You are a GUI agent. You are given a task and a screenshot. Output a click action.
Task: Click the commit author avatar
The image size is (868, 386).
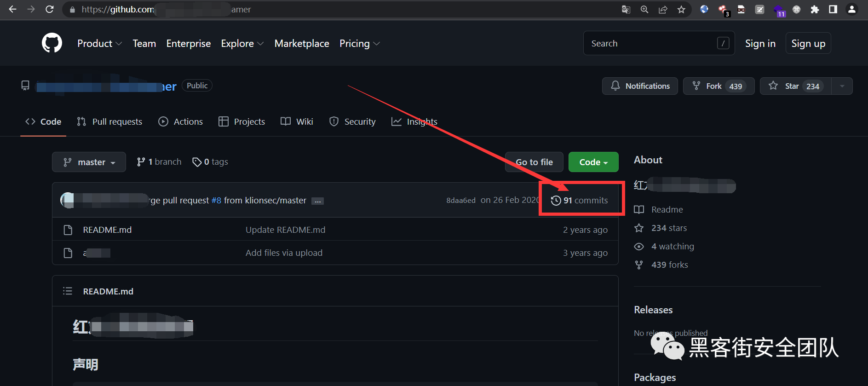(68, 200)
